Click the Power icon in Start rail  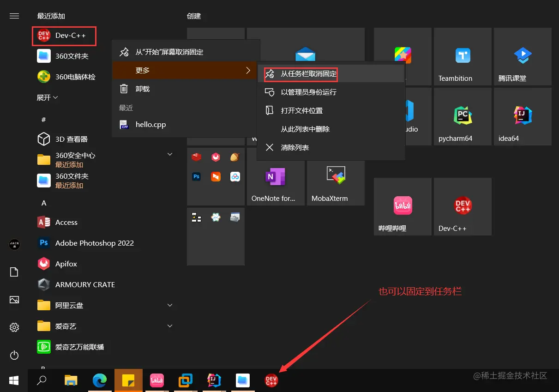(14, 355)
